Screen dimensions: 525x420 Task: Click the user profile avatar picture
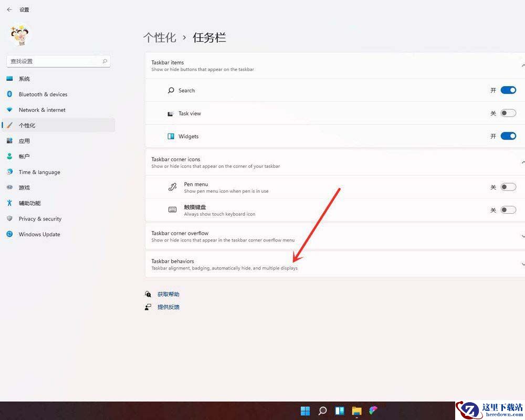19,35
